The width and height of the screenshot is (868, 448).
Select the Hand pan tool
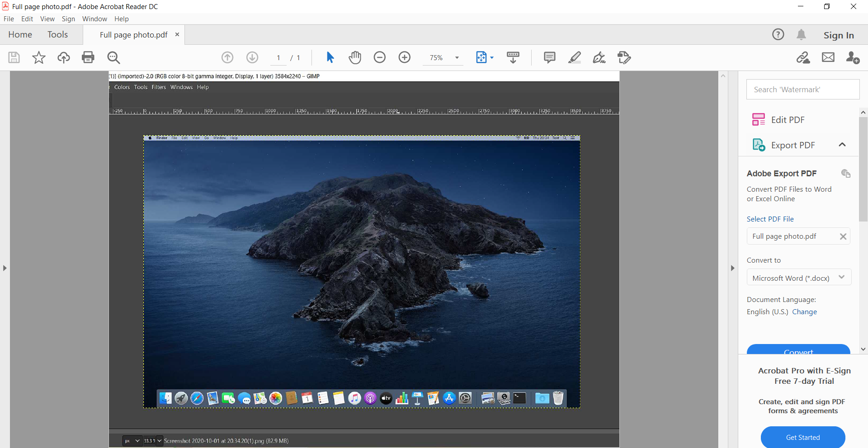(355, 57)
